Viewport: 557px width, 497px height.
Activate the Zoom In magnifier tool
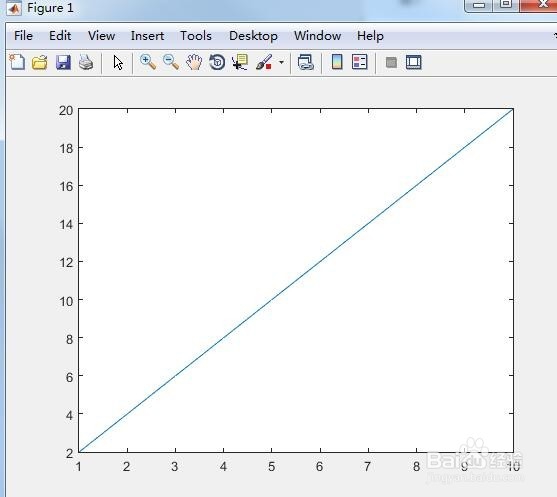click(148, 62)
